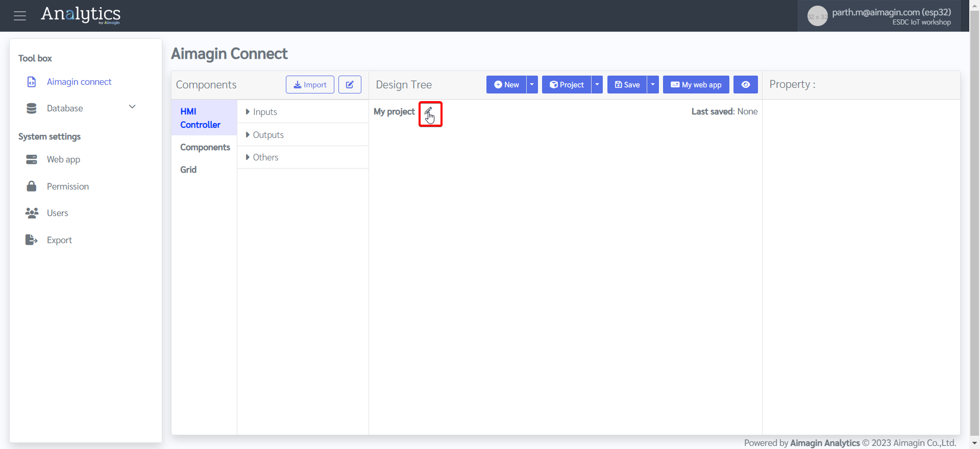This screenshot has width=980, height=449.
Task: Click the Users group icon
Action: [32, 213]
